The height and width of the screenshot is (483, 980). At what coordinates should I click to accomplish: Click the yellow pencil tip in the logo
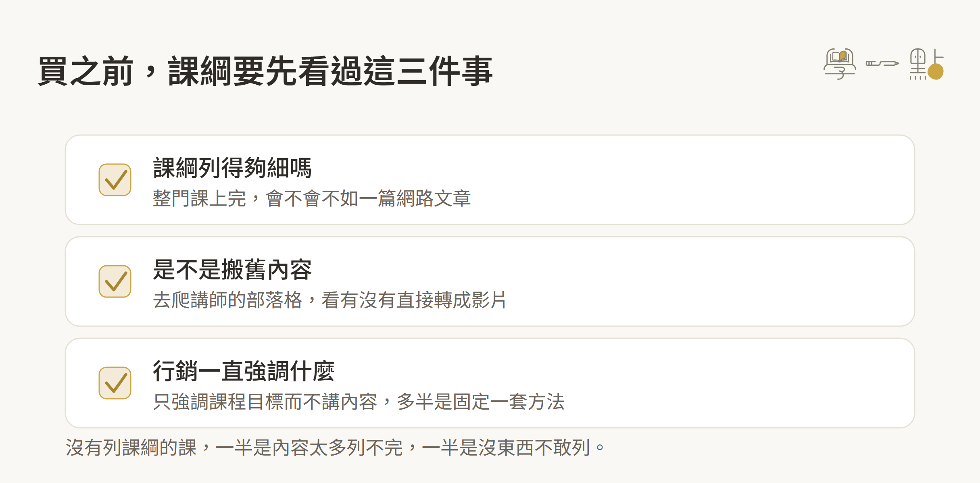click(x=896, y=63)
